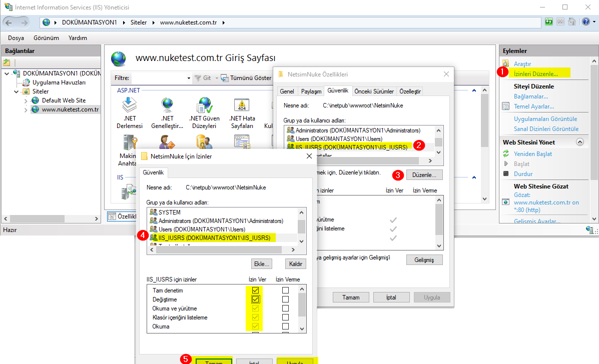
Task: Collapse the IIS group chevron
Action: pos(474,177)
